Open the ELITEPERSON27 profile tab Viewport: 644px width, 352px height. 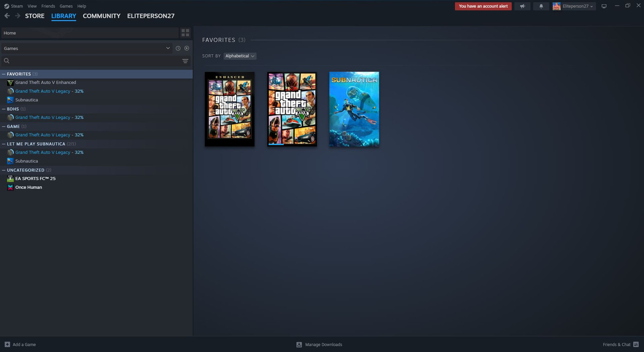click(x=151, y=16)
